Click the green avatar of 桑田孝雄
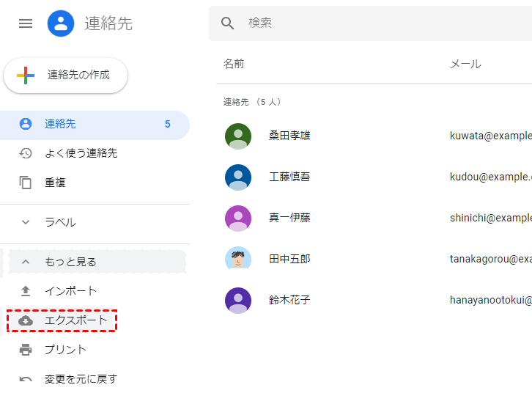 238,136
